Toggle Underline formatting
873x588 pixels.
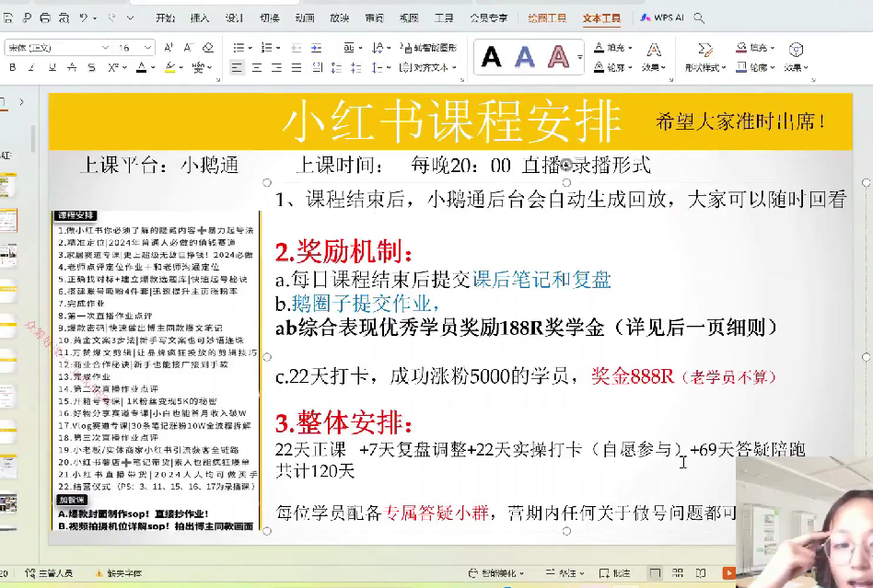[52, 68]
